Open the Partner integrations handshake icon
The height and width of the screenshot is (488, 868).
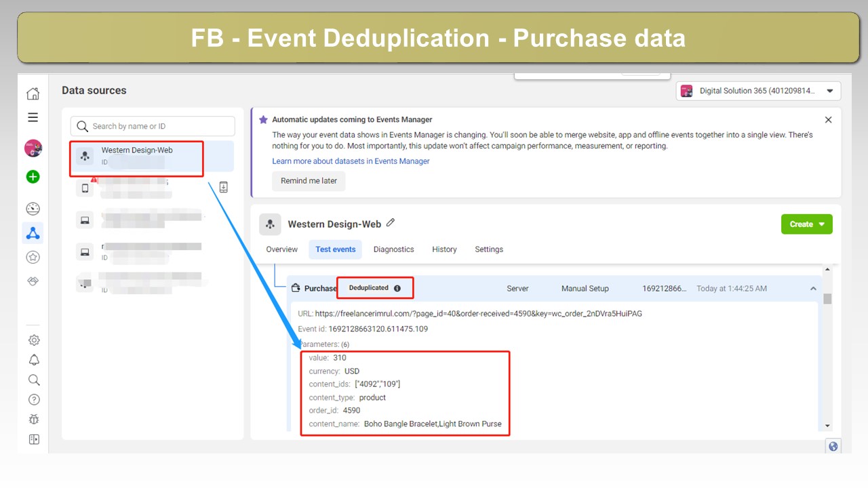33,281
